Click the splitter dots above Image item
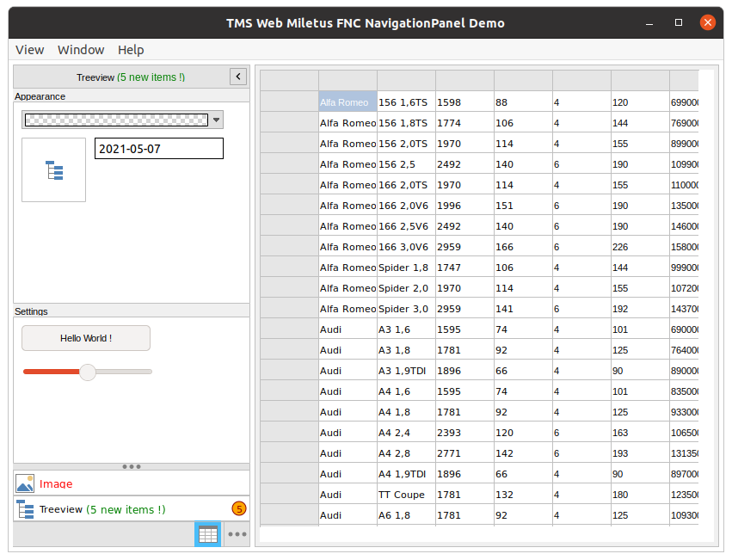Viewport: 732px width, 560px height. (132, 466)
